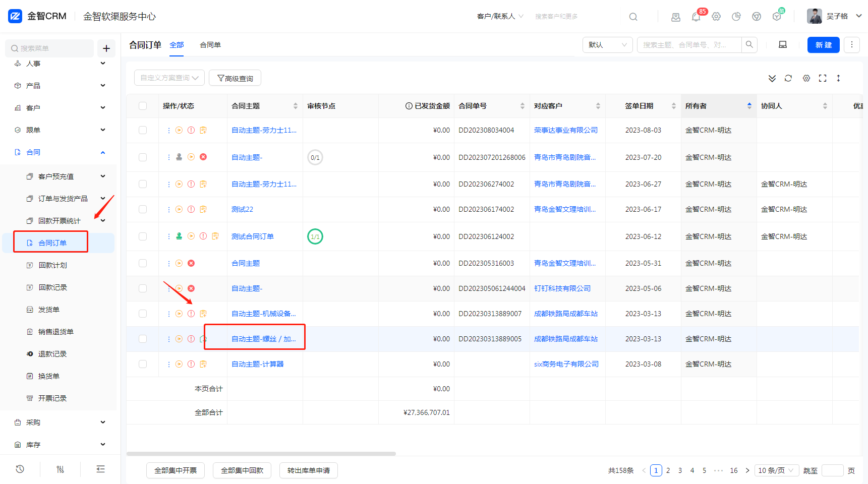Click the horizontal scrollbar under the table
This screenshot has height=484, width=868.
tap(261, 454)
